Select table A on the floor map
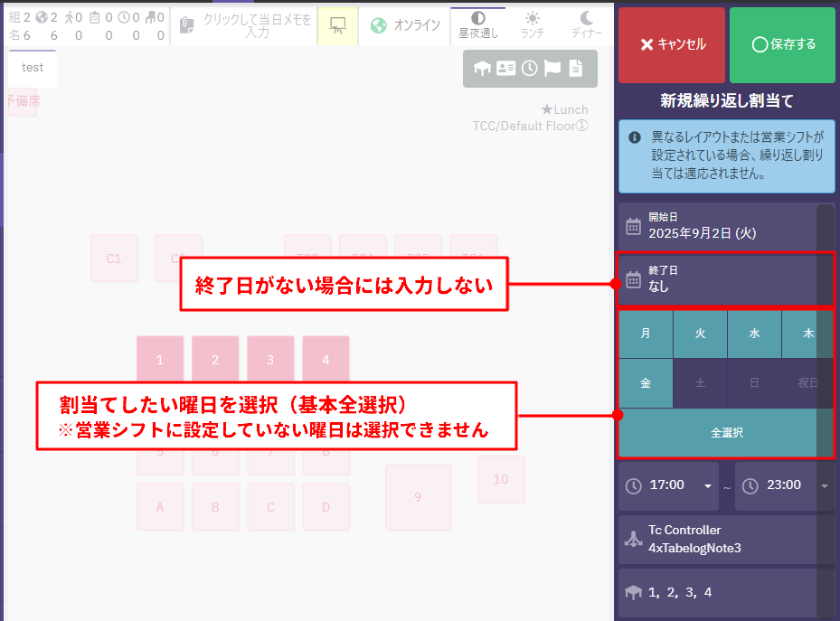 160,507
